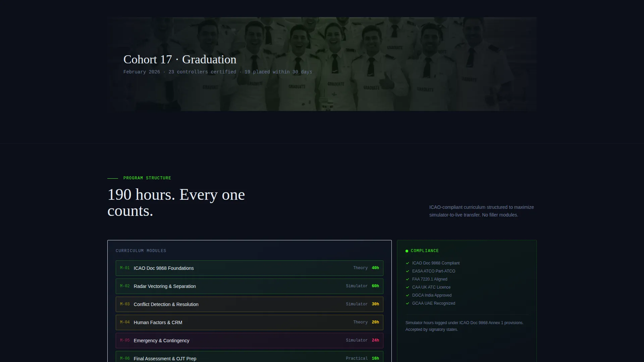This screenshot has height=362, width=644.
Task: Click the green Compliance status dot
Action: (407, 251)
